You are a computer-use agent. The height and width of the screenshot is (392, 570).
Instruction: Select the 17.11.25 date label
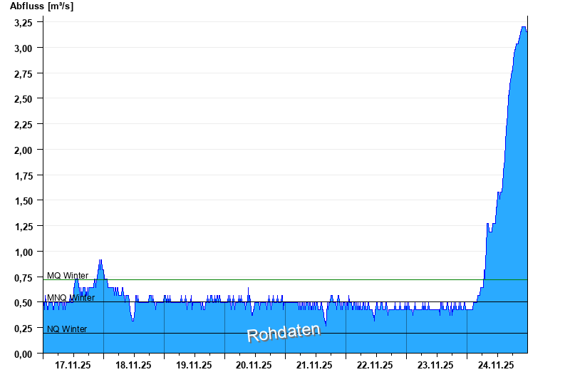point(73,366)
